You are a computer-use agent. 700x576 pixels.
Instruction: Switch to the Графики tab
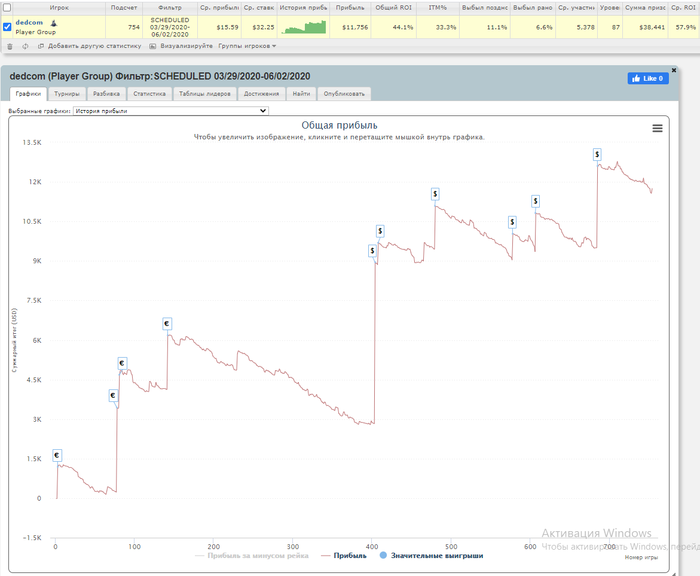pos(28,94)
